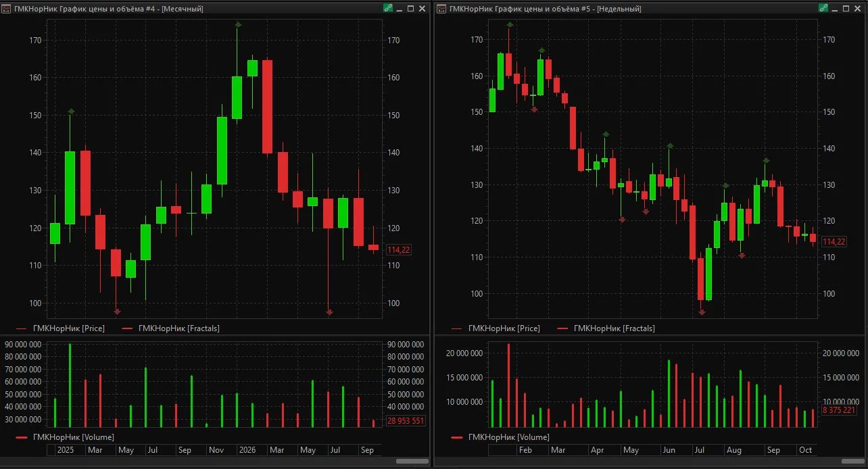868x469 pixels.
Task: Select the Volume legend in the Месячный chart
Action: (64, 437)
